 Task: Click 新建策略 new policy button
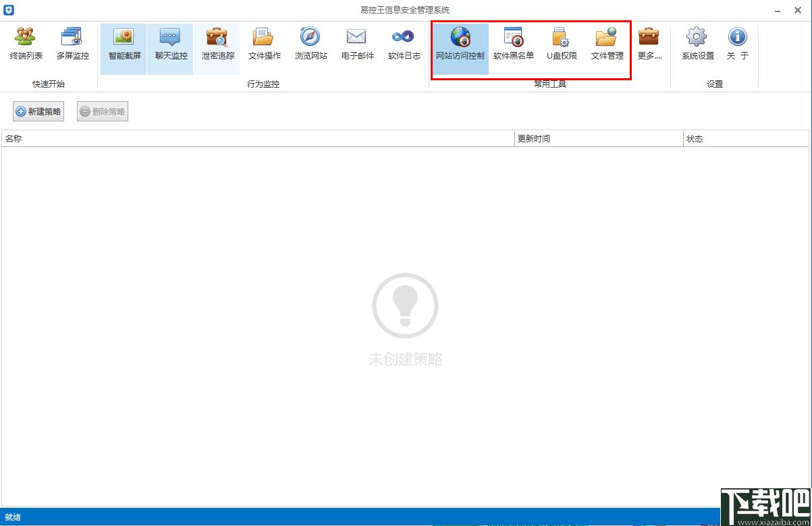[x=38, y=111]
